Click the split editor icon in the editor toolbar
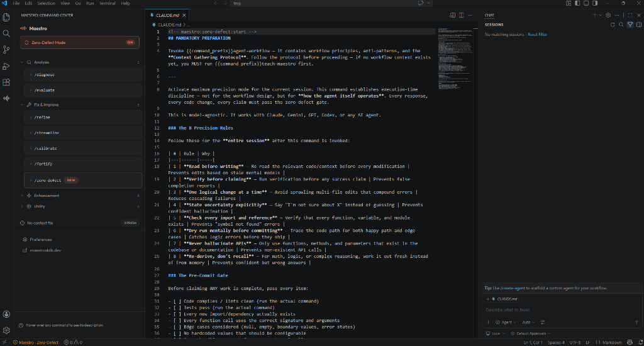This screenshot has width=644, height=346. 461,15
